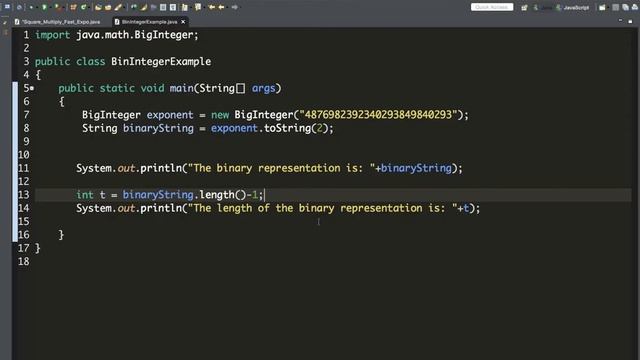
Task: Collapse the main method fold at line 5
Action: 32,88
